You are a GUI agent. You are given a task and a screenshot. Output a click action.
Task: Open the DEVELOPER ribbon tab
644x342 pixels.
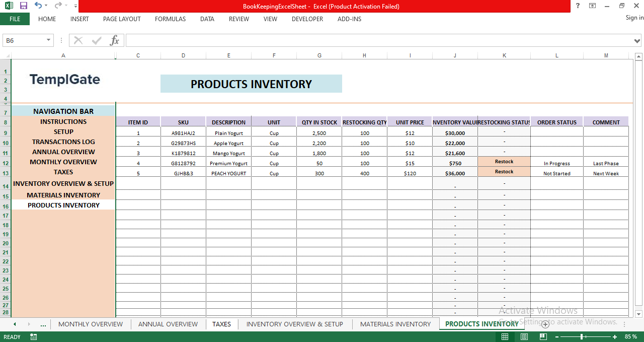click(307, 19)
